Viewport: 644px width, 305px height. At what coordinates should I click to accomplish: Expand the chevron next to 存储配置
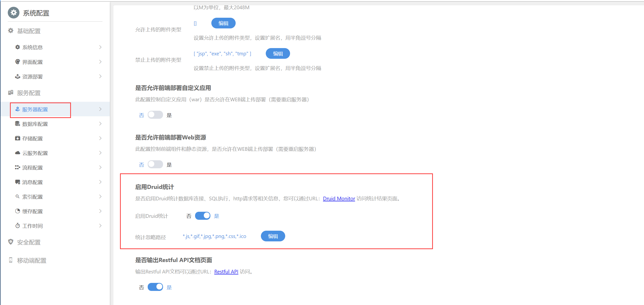coord(100,138)
